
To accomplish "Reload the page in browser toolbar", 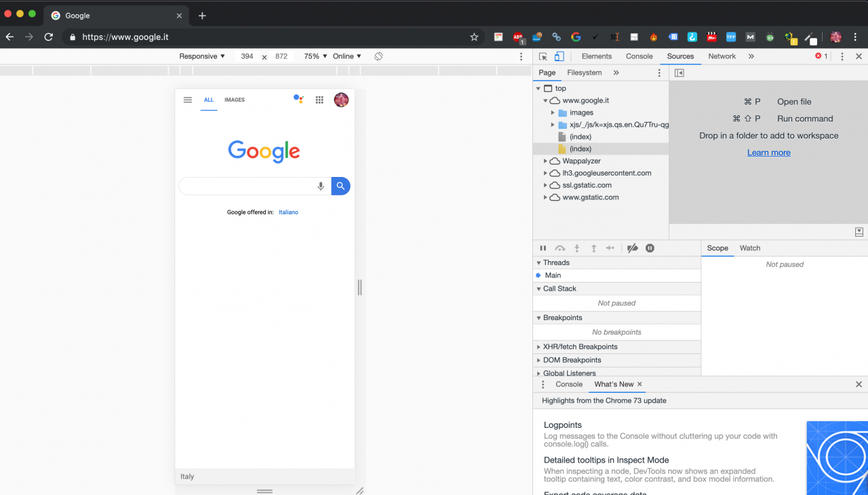I will pos(48,37).
